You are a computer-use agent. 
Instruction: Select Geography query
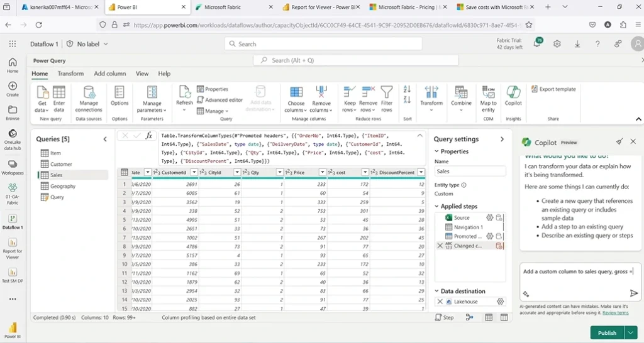[x=63, y=187]
